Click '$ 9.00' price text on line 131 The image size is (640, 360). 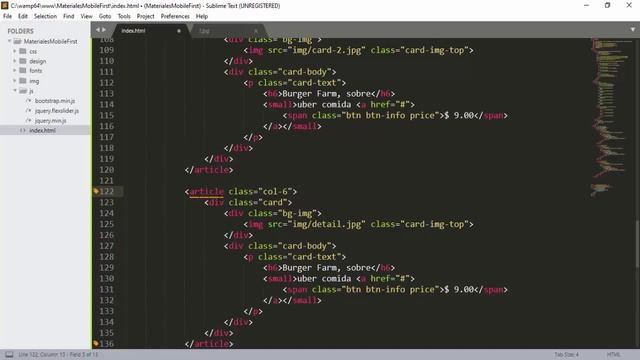point(459,289)
